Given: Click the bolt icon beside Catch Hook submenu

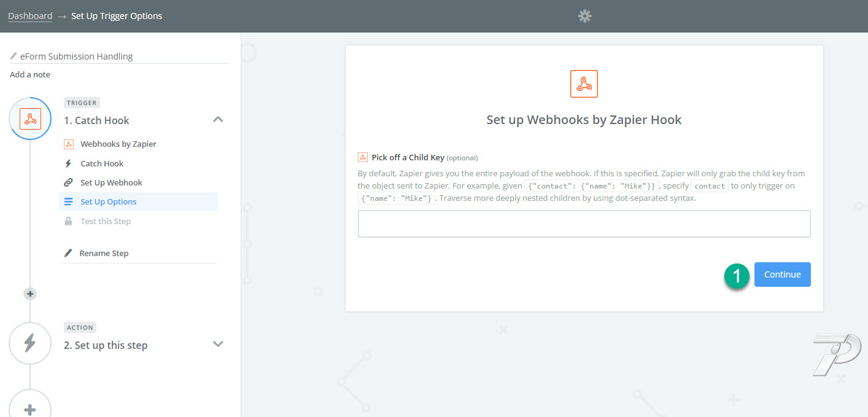Looking at the screenshot, I should pos(68,163).
